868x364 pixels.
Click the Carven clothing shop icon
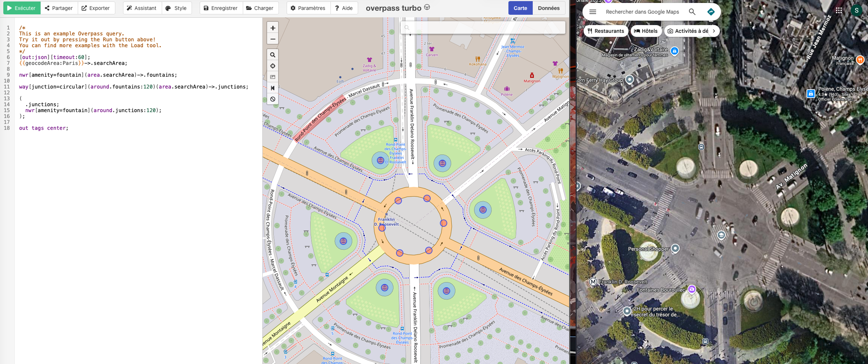pos(432,49)
